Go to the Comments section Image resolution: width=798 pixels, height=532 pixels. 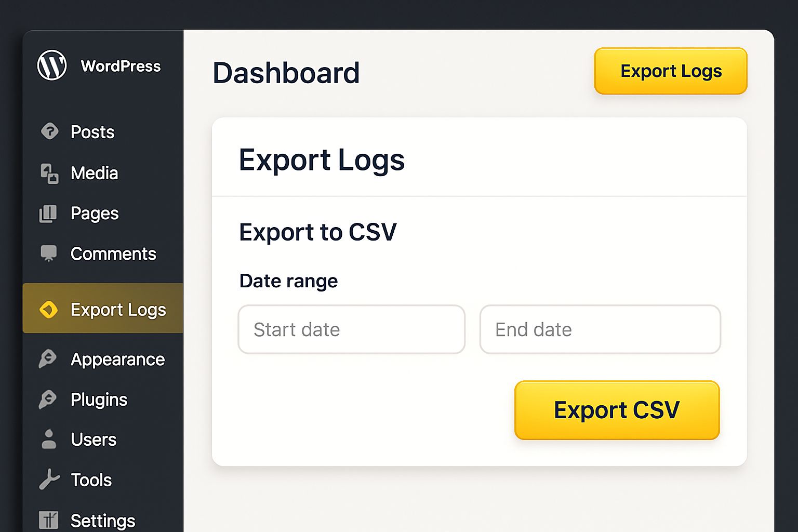(x=113, y=254)
